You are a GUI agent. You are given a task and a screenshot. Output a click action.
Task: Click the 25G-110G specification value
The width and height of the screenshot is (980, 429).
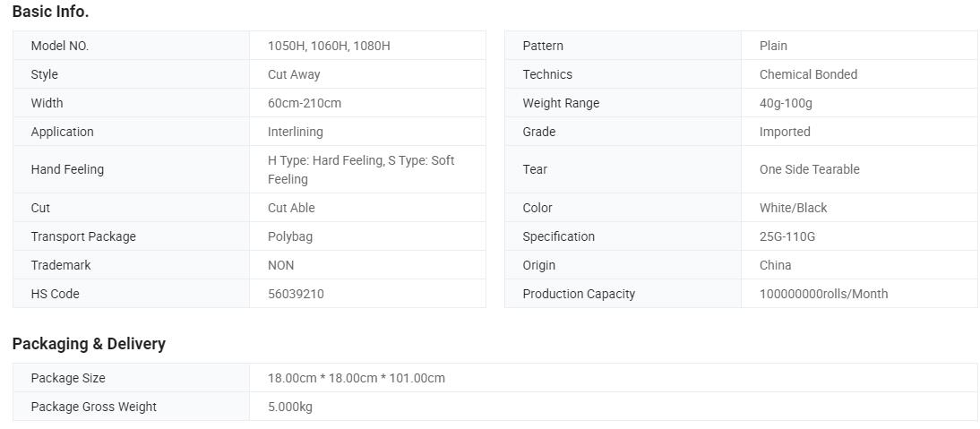[787, 236]
